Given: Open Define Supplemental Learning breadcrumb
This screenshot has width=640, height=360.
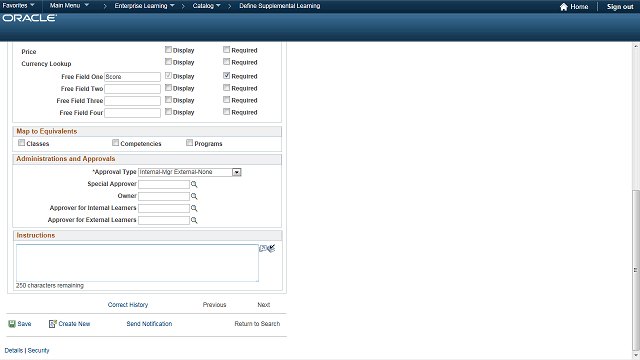Looking at the screenshot, I should point(280,6).
